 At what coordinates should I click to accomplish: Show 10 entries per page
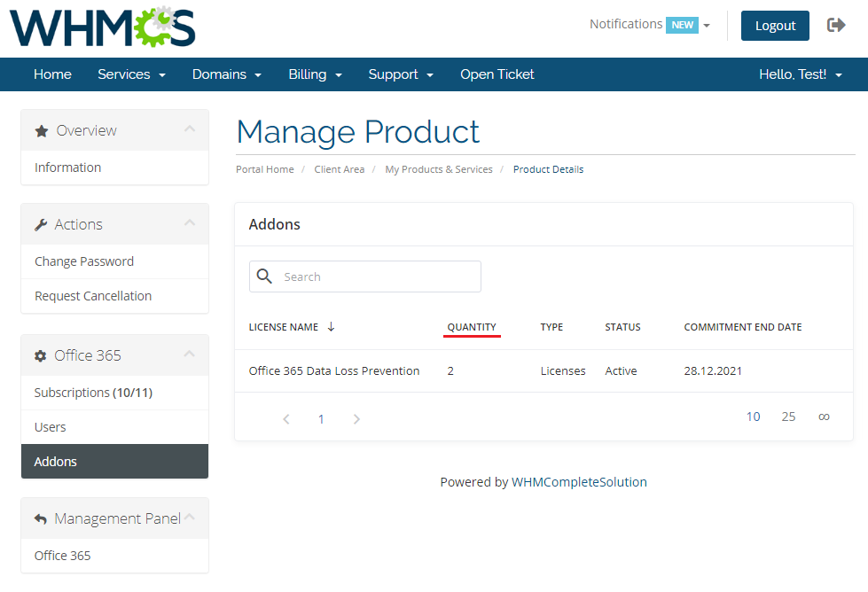(x=754, y=417)
